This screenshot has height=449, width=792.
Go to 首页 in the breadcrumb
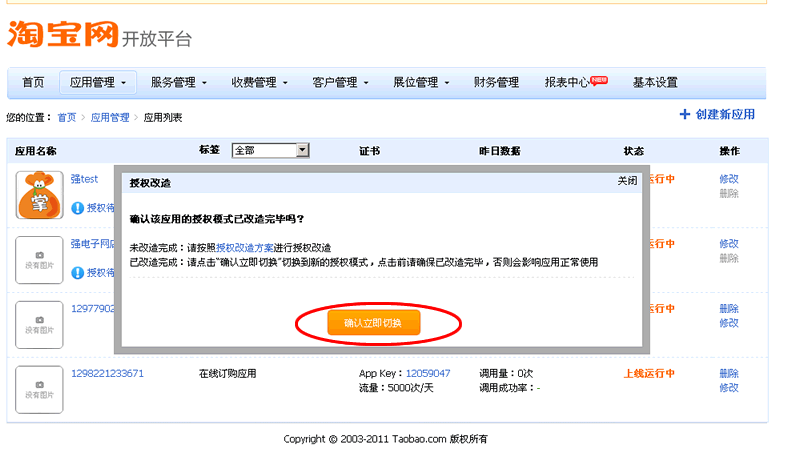[67, 118]
